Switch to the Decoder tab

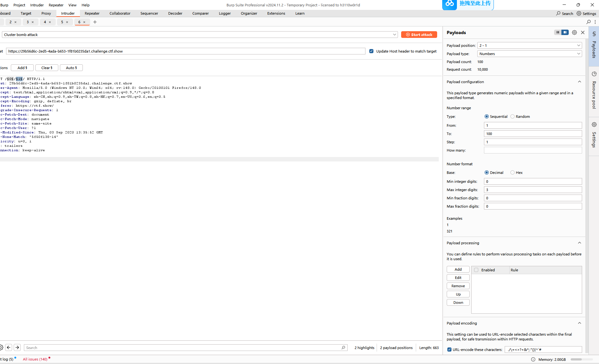click(175, 13)
